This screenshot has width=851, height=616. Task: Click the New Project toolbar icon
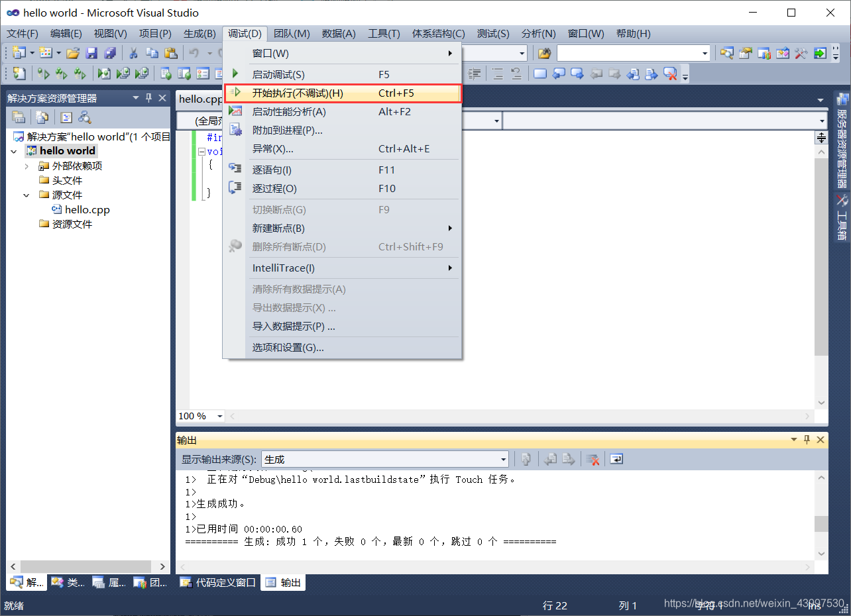(19, 53)
